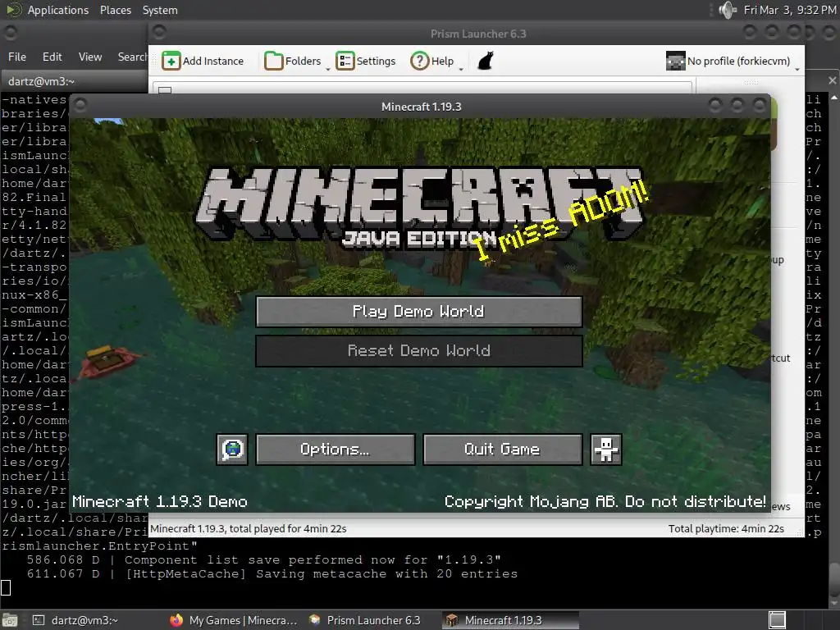The height and width of the screenshot is (630, 840).
Task: Open Minecraft Options menu
Action: pos(335,450)
